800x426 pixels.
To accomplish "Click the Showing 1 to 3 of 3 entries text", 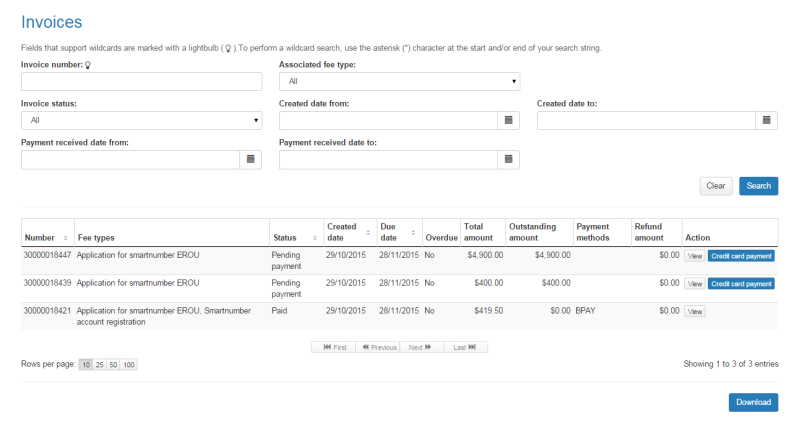I will coord(731,364).
